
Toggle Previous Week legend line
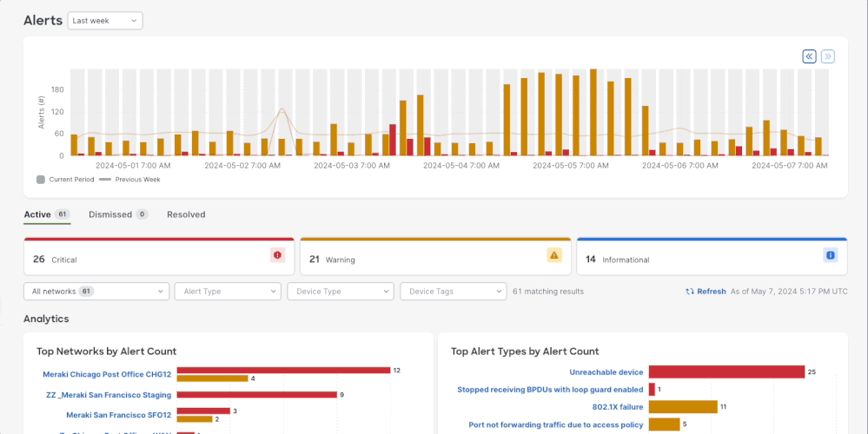coord(105,180)
